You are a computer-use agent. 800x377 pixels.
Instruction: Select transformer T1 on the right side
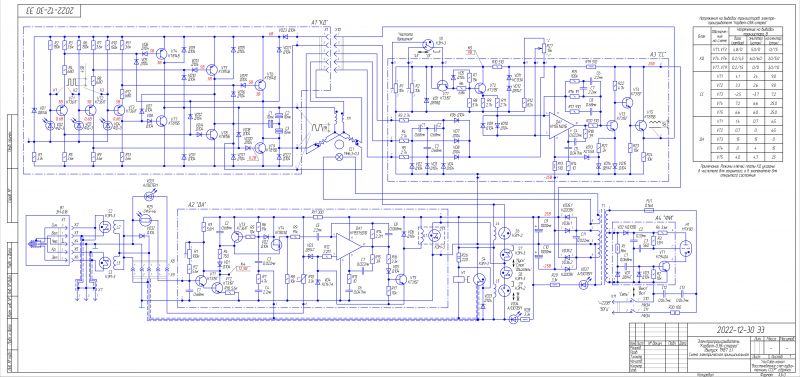tap(603, 247)
